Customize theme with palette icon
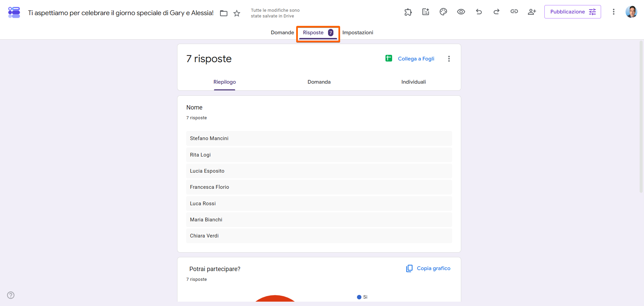644x306 pixels. pyautogui.click(x=443, y=12)
